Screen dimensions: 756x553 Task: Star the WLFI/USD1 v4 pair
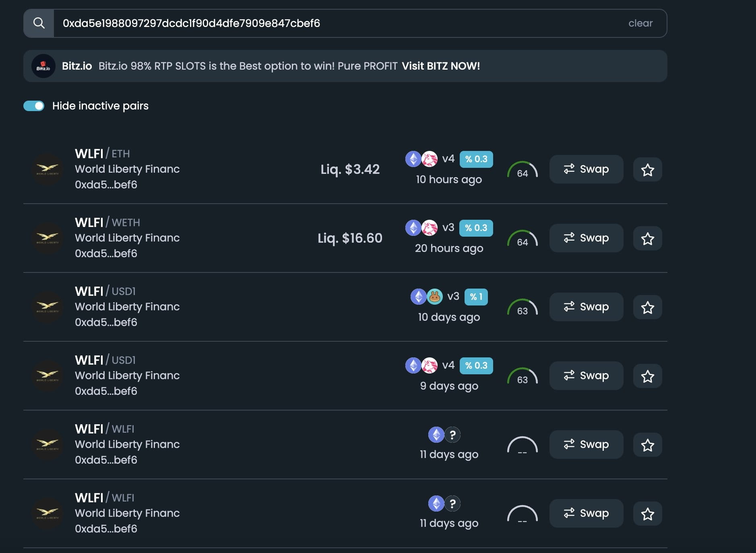[x=647, y=376]
